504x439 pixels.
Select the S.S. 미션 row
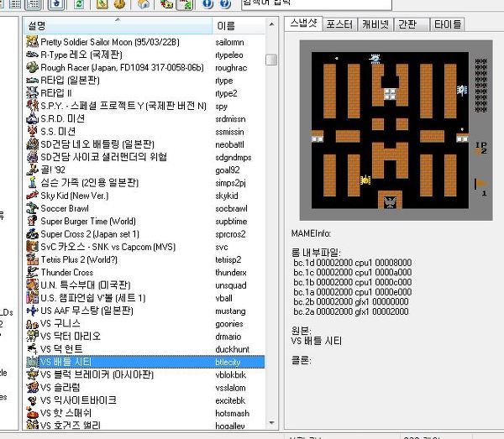[x=144, y=131]
